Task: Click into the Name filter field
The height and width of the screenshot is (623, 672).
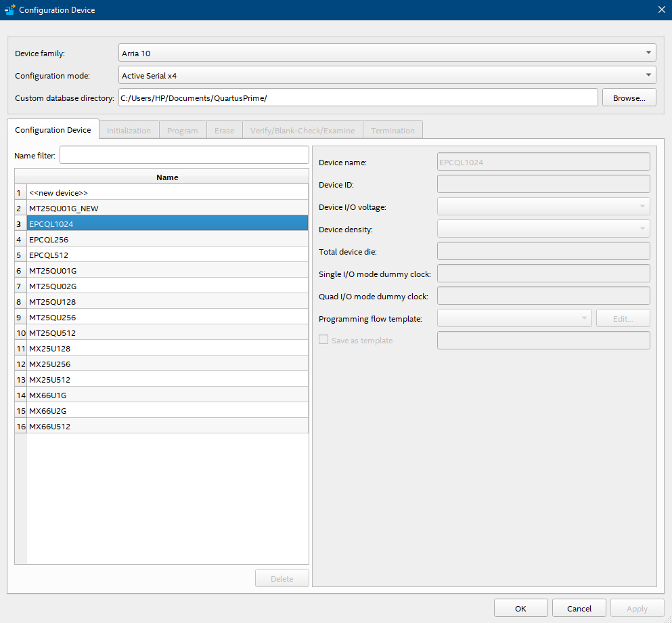Action: coord(184,155)
